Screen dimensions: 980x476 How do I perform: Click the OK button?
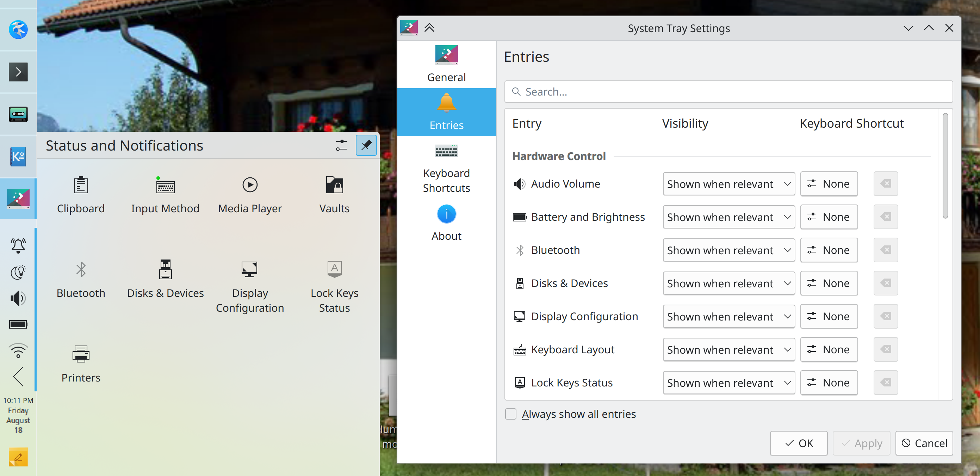[x=799, y=443]
